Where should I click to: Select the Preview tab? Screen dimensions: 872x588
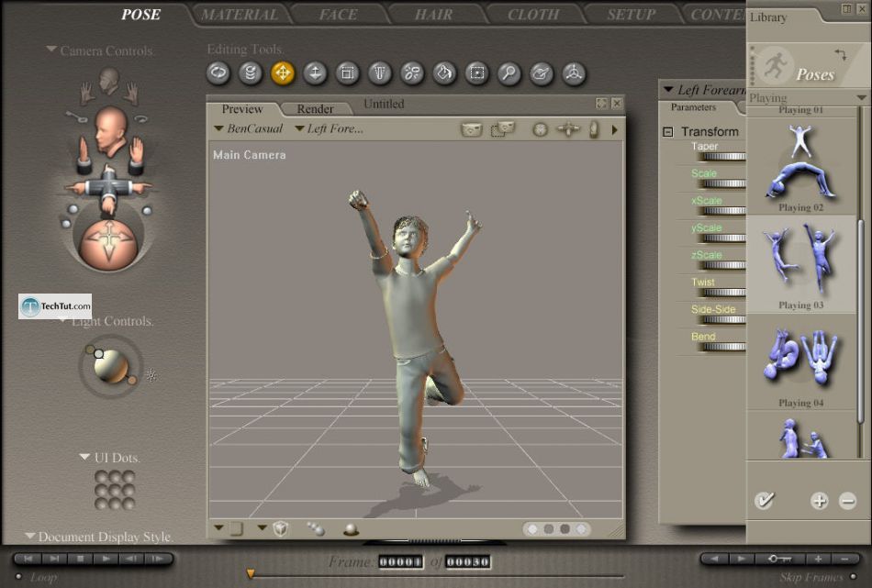tap(242, 109)
